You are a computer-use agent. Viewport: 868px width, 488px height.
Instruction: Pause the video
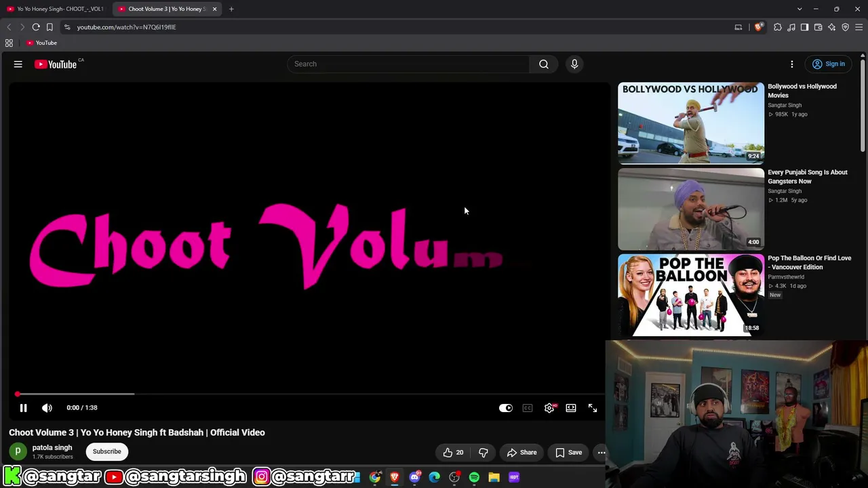point(23,407)
